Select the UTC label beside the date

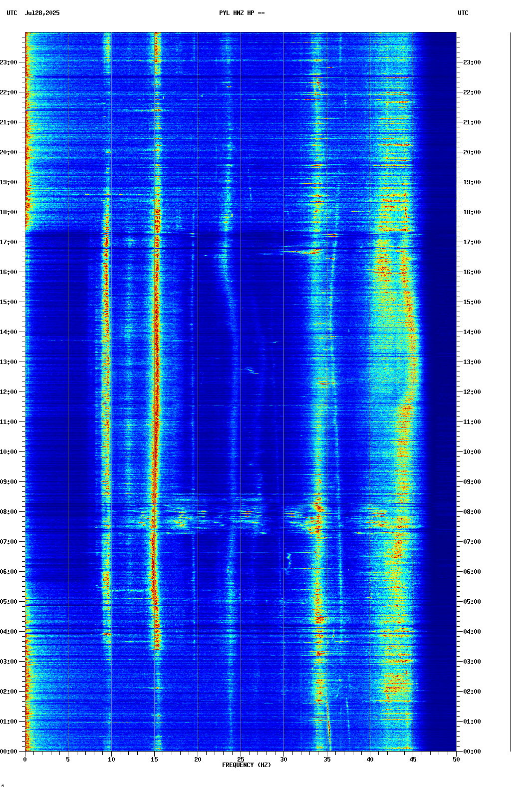point(12,13)
